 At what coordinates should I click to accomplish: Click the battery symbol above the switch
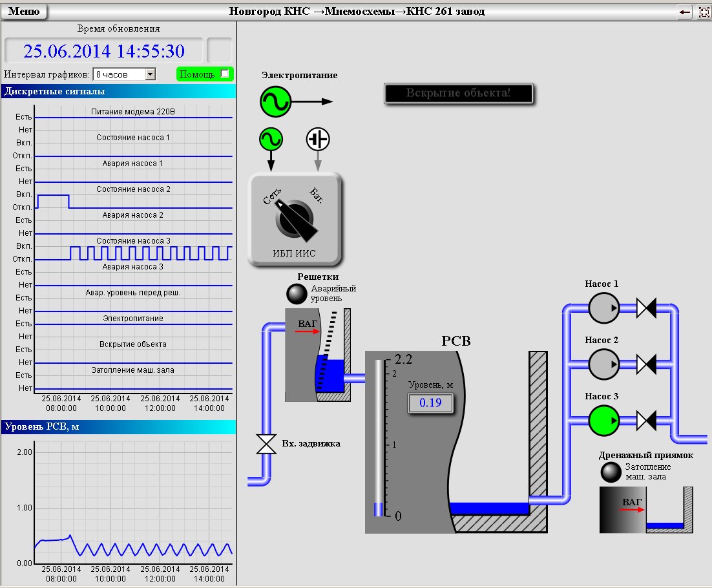click(x=318, y=139)
